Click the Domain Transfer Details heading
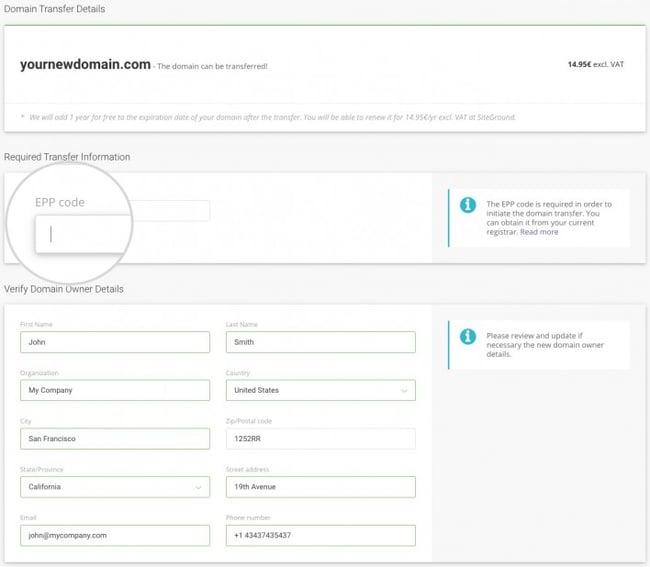Viewport: 650px width, 567px height. [x=54, y=9]
